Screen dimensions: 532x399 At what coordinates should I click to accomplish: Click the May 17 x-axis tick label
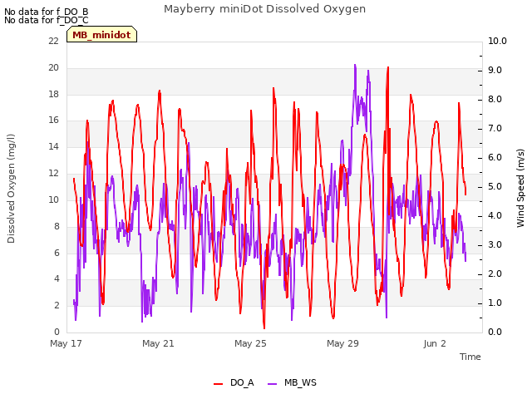coord(66,343)
